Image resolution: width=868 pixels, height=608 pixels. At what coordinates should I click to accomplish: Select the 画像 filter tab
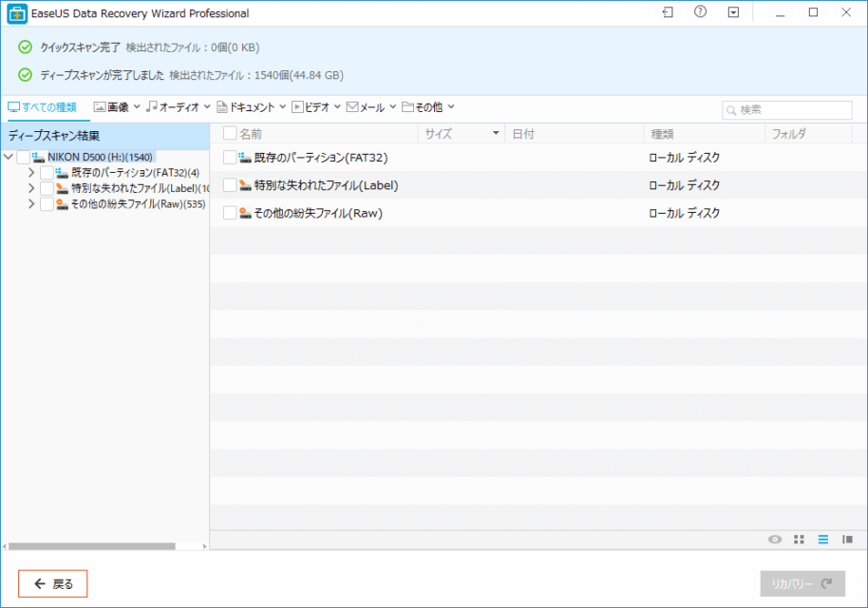pos(111,107)
